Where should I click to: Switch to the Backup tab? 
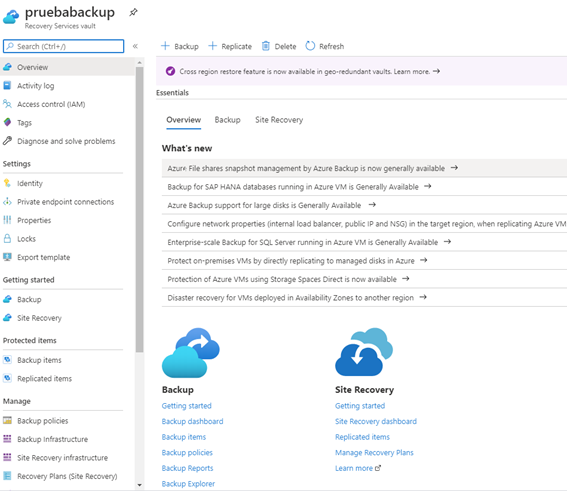click(x=227, y=120)
